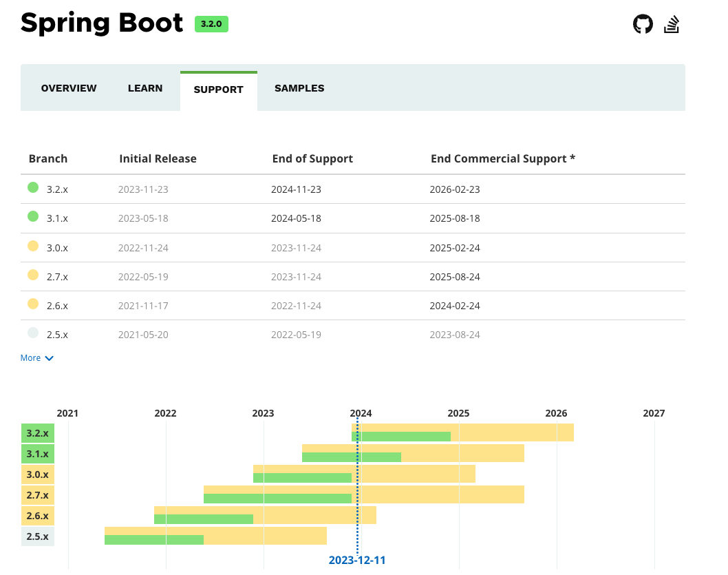Click the green status dot beside 3.1.x
Viewport: 728px width, 575px height.
(32, 216)
